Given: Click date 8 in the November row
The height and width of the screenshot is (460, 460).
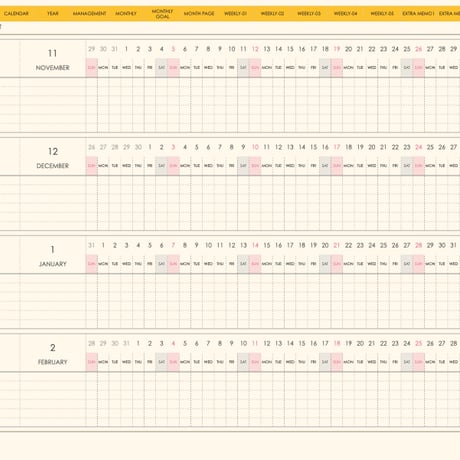Looking at the screenshot, I should (x=208, y=49).
